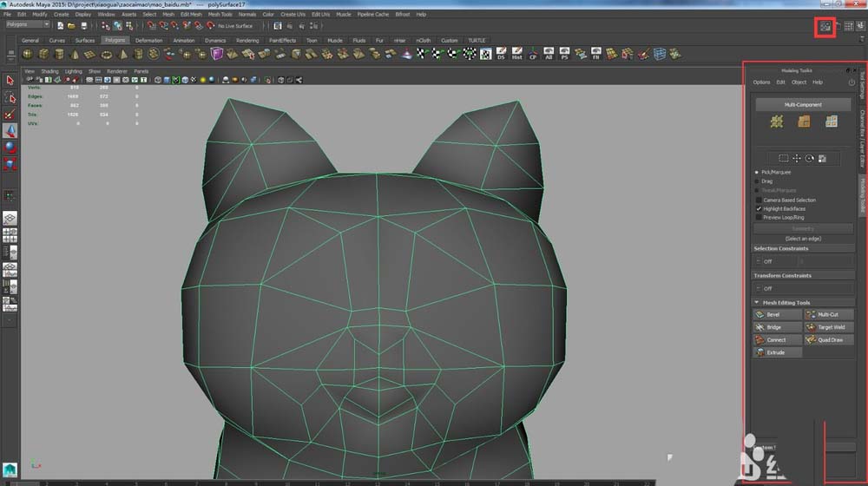Click the polygon torus shelf icon
Image resolution: width=868 pixels, height=486 pixels.
point(107,54)
